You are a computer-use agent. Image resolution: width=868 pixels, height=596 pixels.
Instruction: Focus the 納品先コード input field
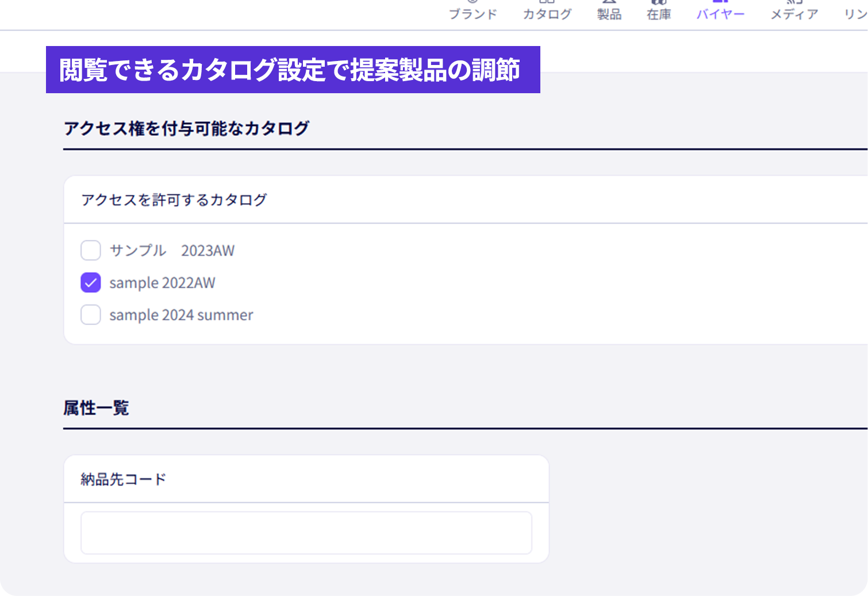coord(306,533)
